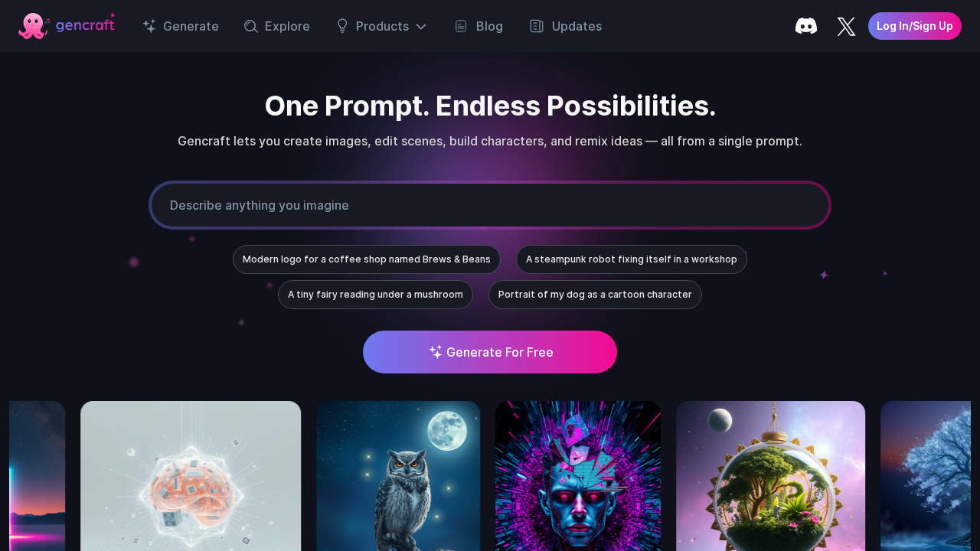The height and width of the screenshot is (551, 980).
Task: Click the Explore magnifier icon
Action: tap(251, 26)
